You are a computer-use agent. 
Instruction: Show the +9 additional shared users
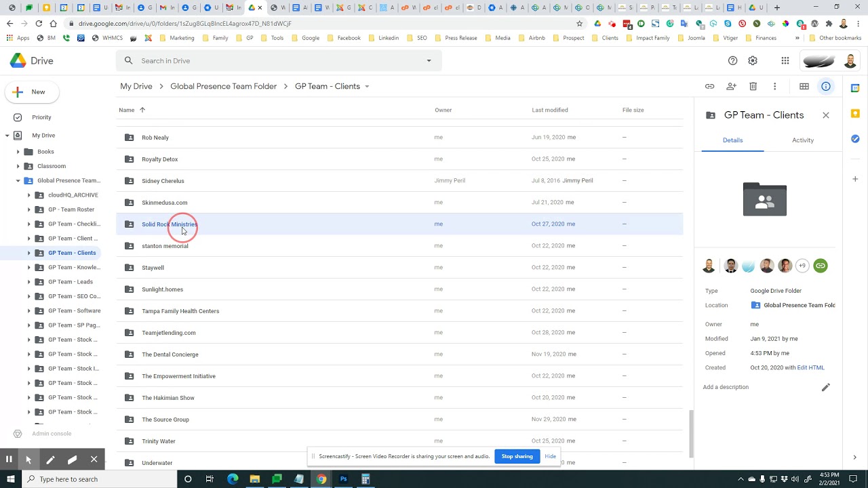pyautogui.click(x=802, y=266)
